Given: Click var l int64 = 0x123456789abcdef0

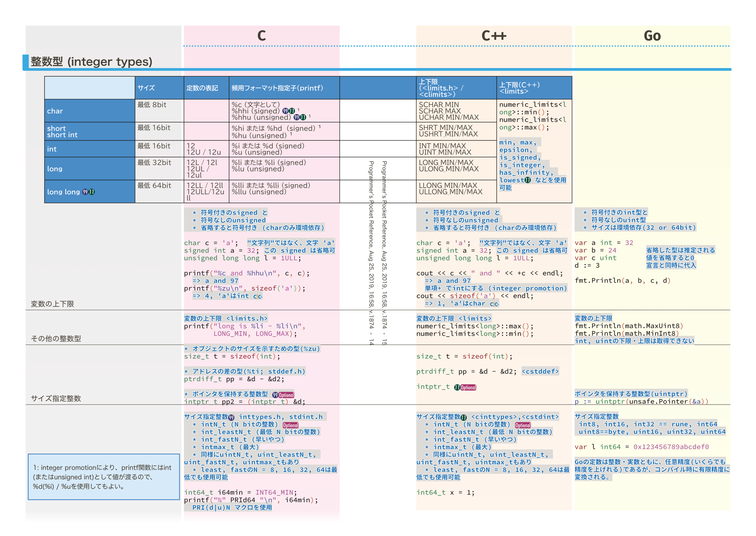Looking at the screenshot, I should 642,447.
